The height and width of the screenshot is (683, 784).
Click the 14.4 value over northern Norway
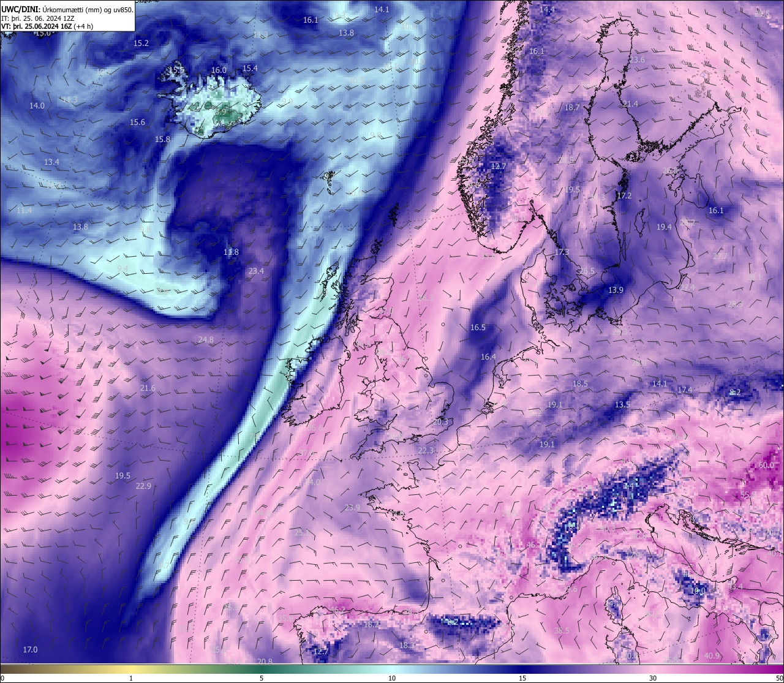[x=547, y=10]
